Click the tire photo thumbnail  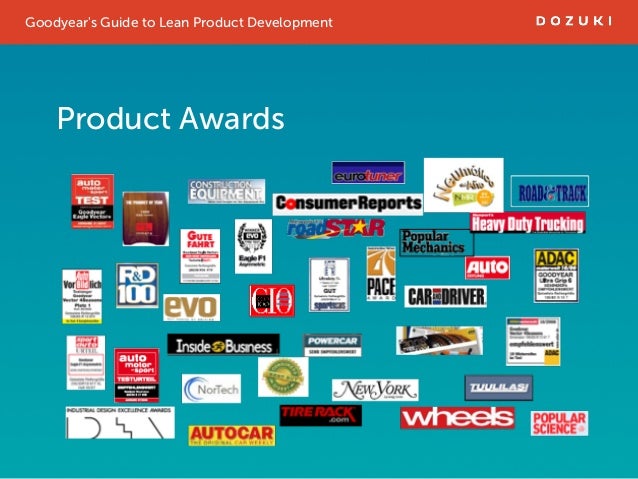click(x=439, y=340)
